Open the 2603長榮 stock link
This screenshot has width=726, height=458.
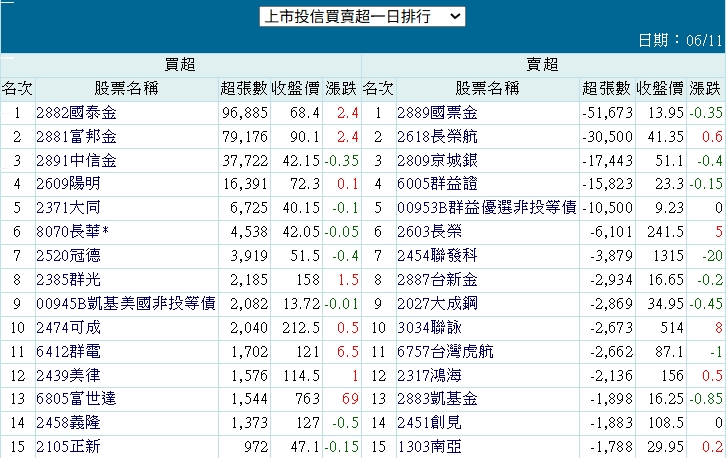(x=429, y=232)
